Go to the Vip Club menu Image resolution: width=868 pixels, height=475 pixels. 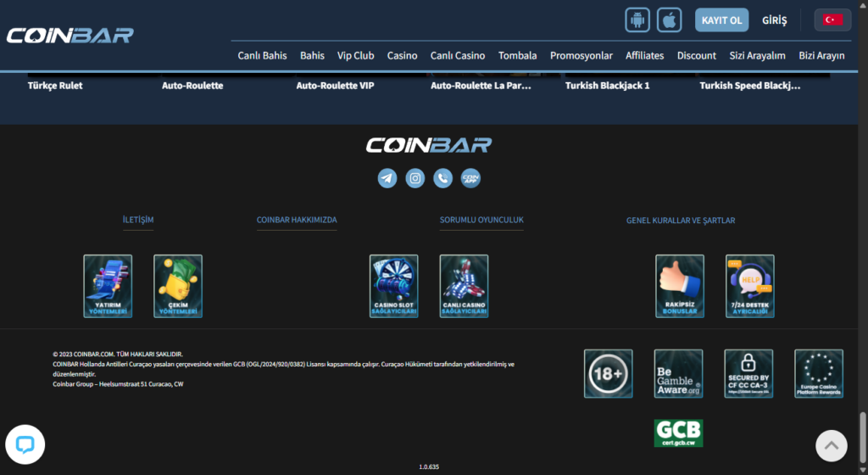coord(355,55)
